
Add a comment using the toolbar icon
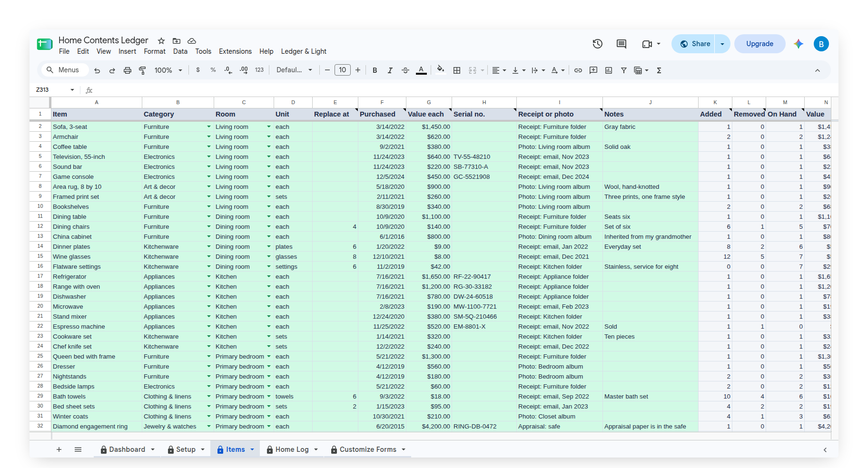tap(593, 70)
